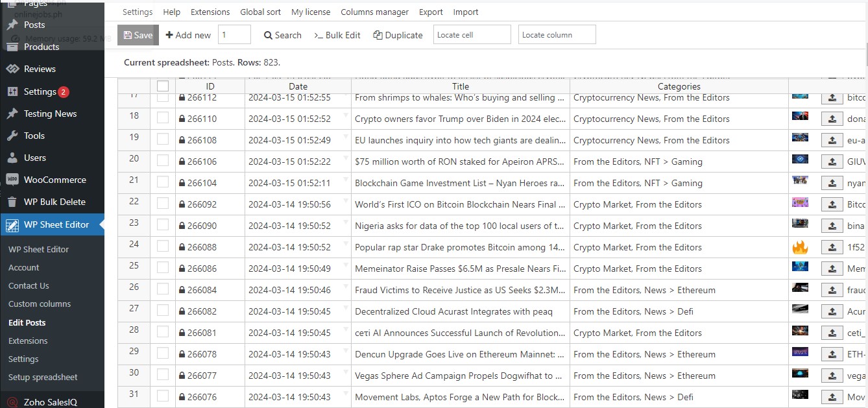Open date picker arrow for row 26 date

point(346,286)
